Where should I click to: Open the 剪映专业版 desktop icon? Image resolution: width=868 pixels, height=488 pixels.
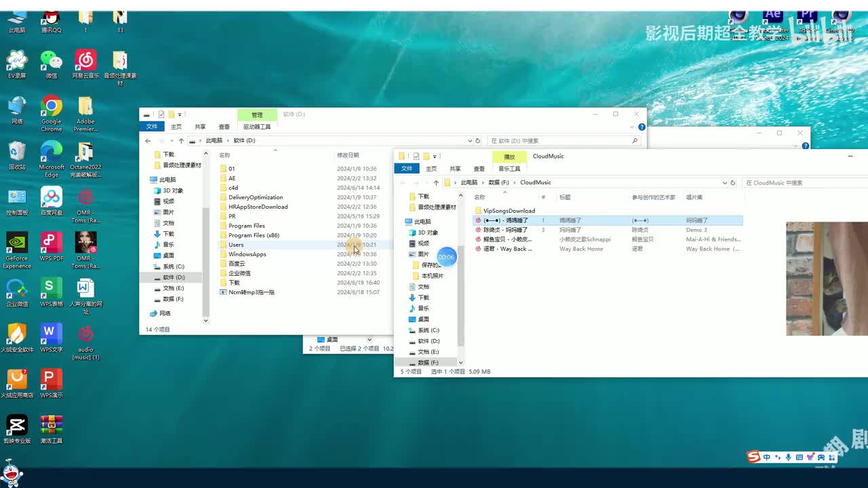[17, 430]
